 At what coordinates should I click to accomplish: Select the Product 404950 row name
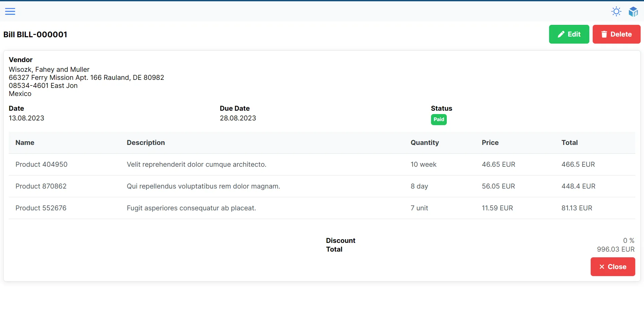coord(41,164)
